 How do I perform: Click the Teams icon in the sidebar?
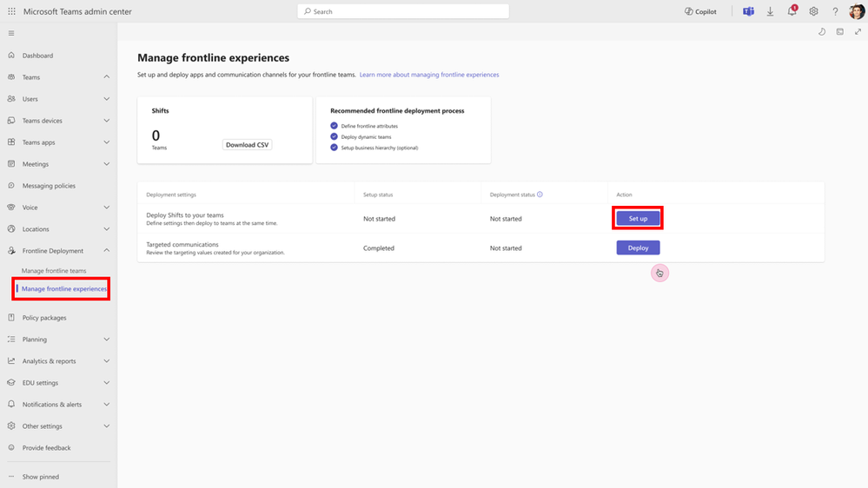[11, 77]
